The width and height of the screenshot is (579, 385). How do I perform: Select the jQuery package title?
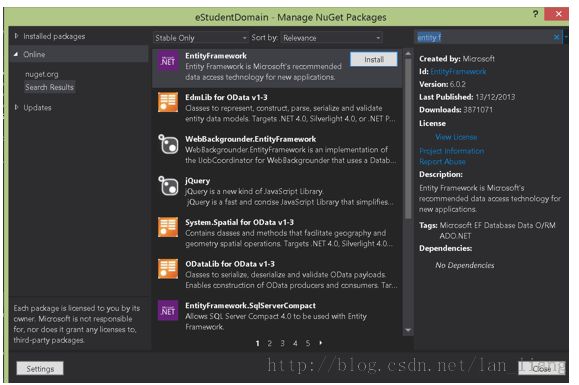[x=198, y=181]
